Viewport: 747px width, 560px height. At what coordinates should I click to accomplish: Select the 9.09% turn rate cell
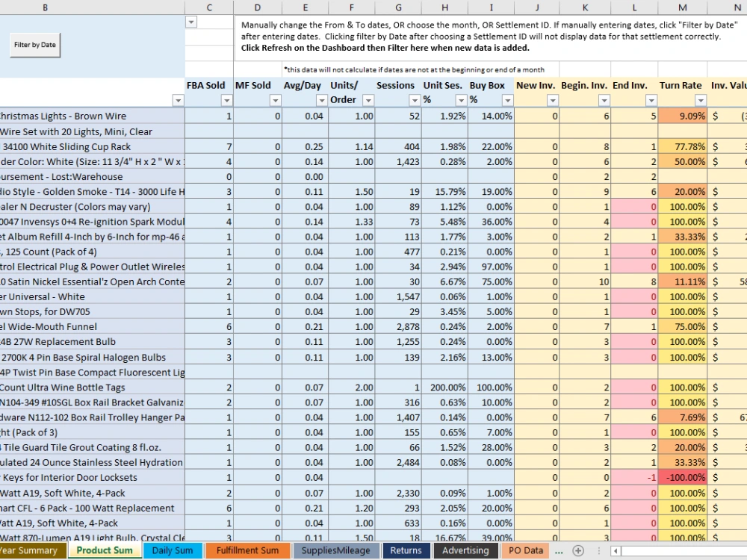tap(682, 116)
